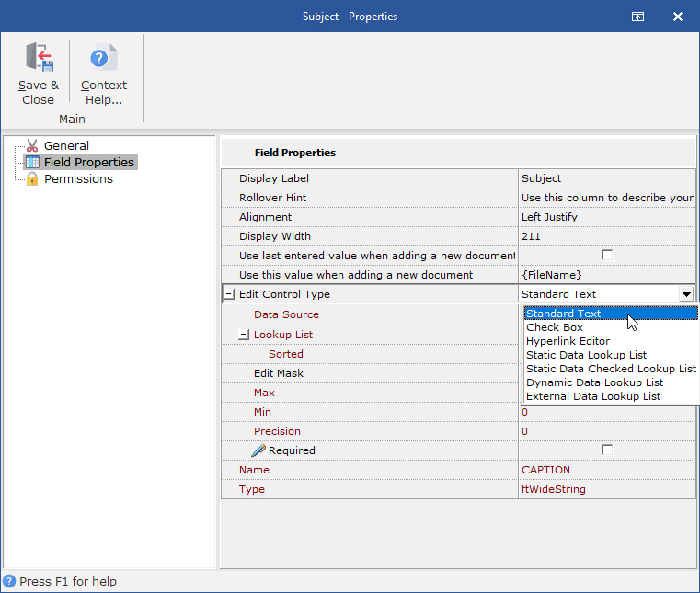
Task: Toggle 'Use last entered value' checkbox
Action: 607,256
